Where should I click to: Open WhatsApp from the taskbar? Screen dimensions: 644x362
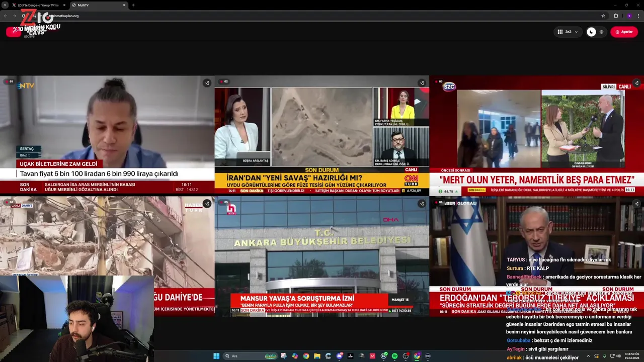[x=383, y=356]
